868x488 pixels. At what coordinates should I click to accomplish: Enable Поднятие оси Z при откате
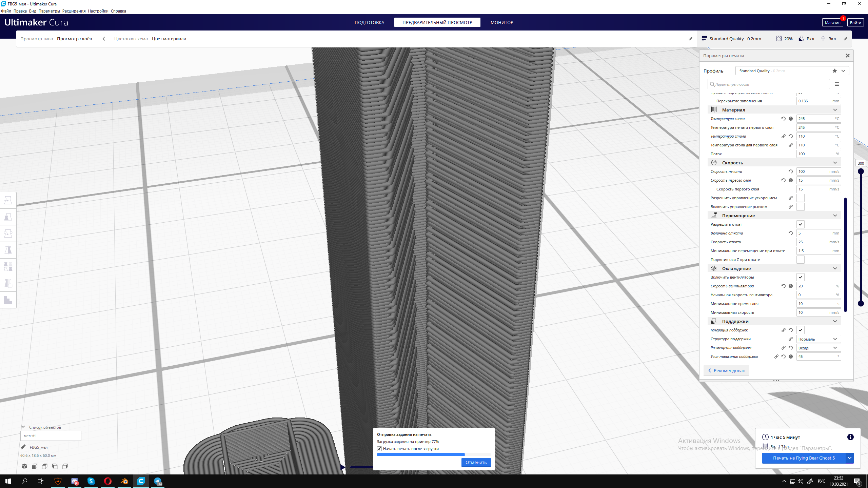click(801, 260)
